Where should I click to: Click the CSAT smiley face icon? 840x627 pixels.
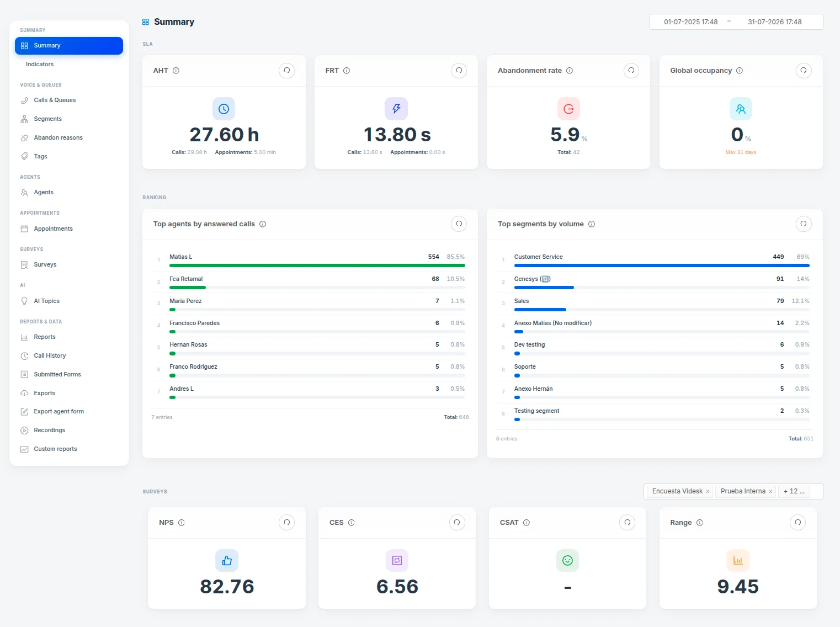[x=567, y=561]
